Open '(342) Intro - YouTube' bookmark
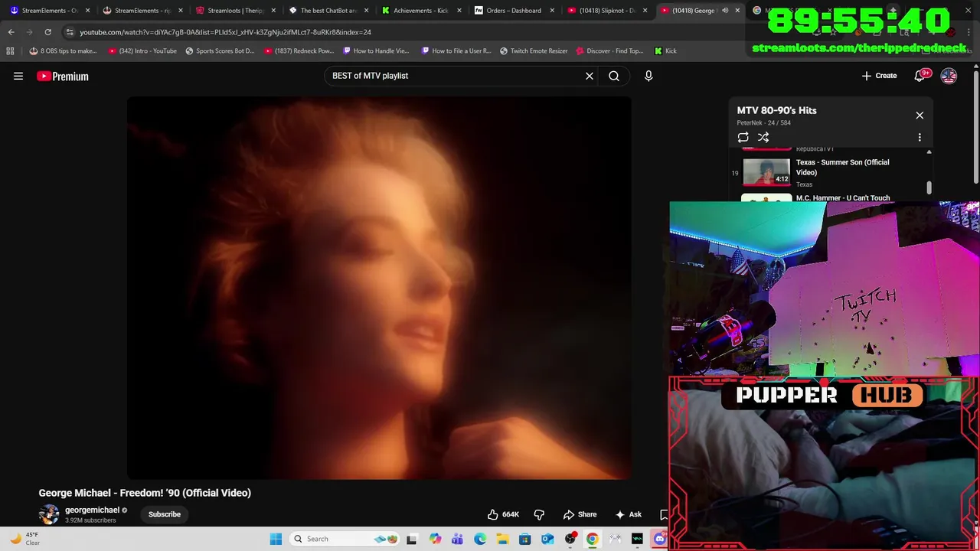980x551 pixels. 142,51
